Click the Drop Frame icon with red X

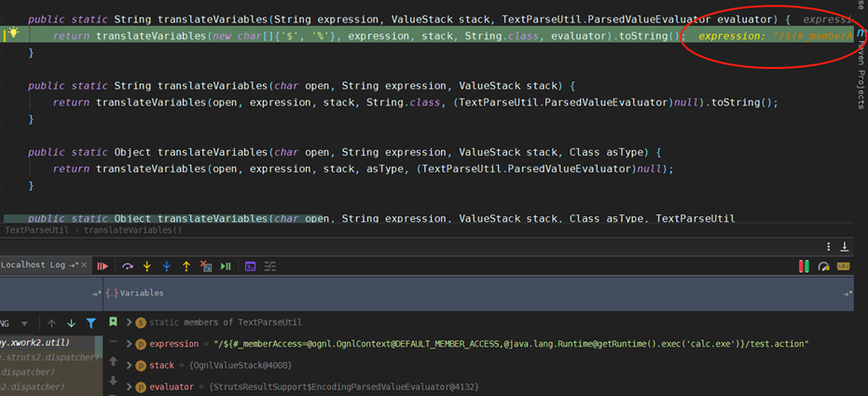pyautogui.click(x=205, y=266)
